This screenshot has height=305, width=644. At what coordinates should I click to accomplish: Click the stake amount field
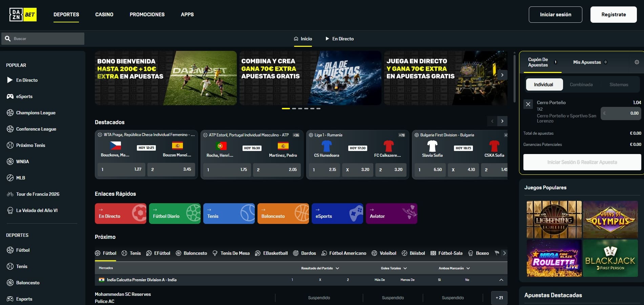click(621, 113)
